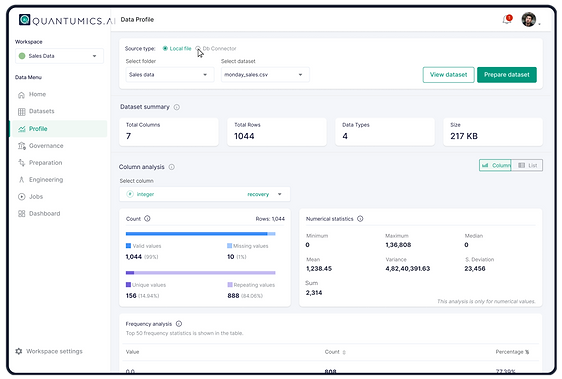Screen dimensions: 562x379
Task: Click the Valid values blue swatch
Action: pos(128,246)
